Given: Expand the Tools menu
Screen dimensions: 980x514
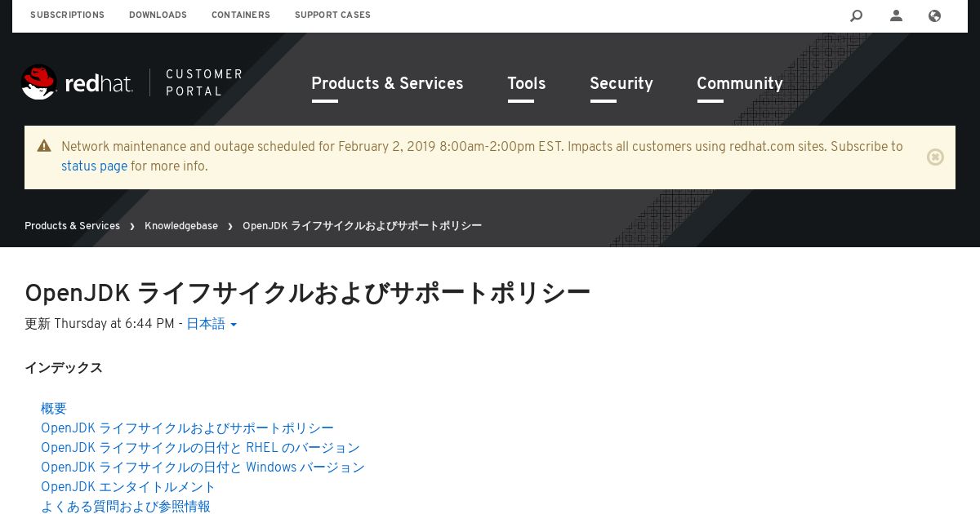Looking at the screenshot, I should pos(526,84).
